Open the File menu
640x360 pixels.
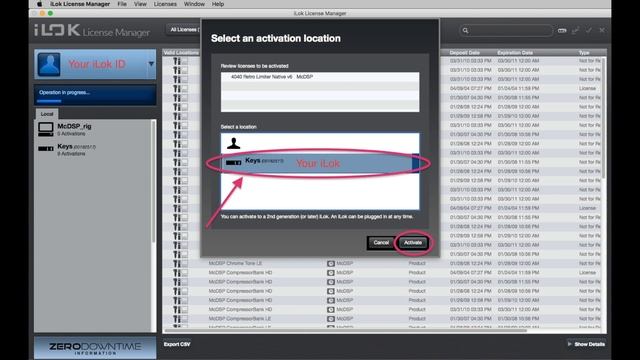pyautogui.click(x=122, y=4)
